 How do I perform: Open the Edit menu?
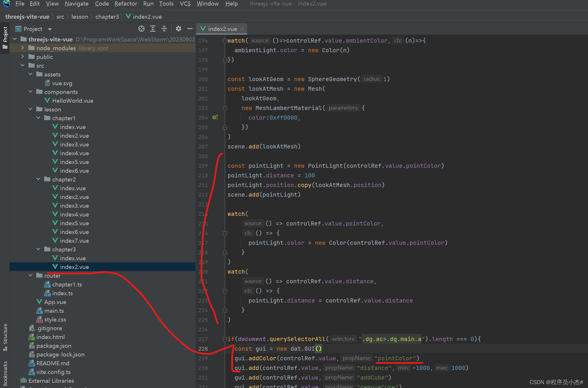click(35, 4)
